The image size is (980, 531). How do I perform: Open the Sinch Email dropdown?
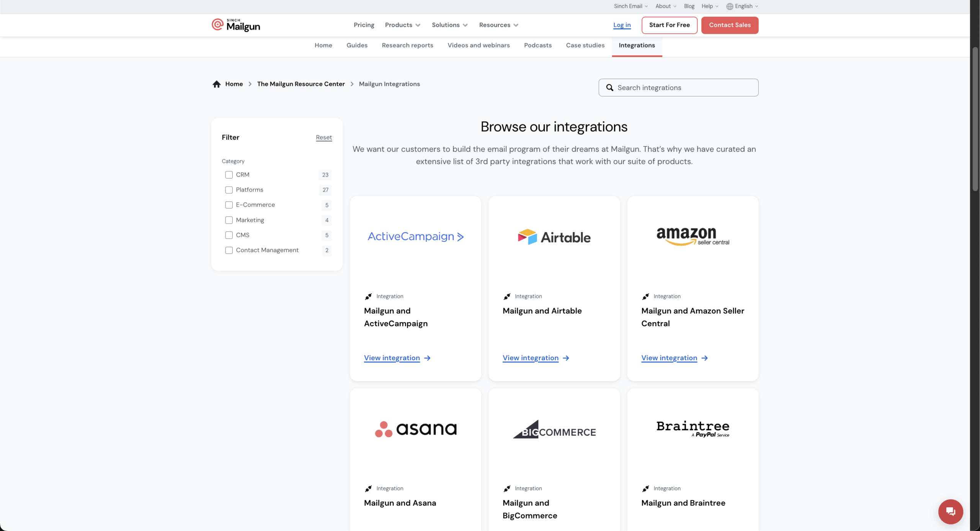630,7
